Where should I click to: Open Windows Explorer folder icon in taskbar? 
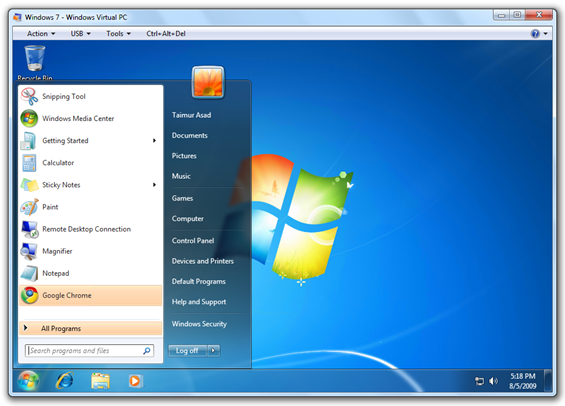(x=101, y=381)
